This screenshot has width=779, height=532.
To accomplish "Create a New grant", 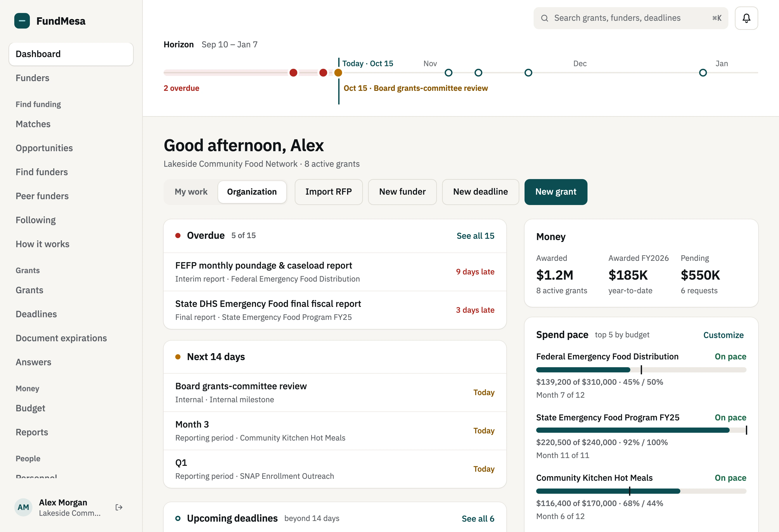I will [x=556, y=192].
